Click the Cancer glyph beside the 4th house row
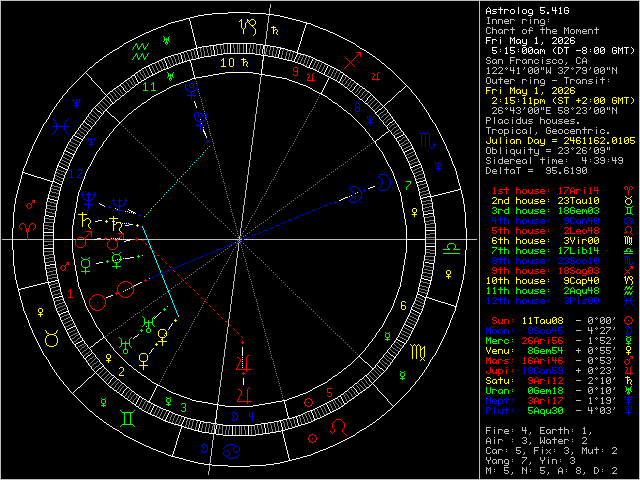 click(629, 220)
